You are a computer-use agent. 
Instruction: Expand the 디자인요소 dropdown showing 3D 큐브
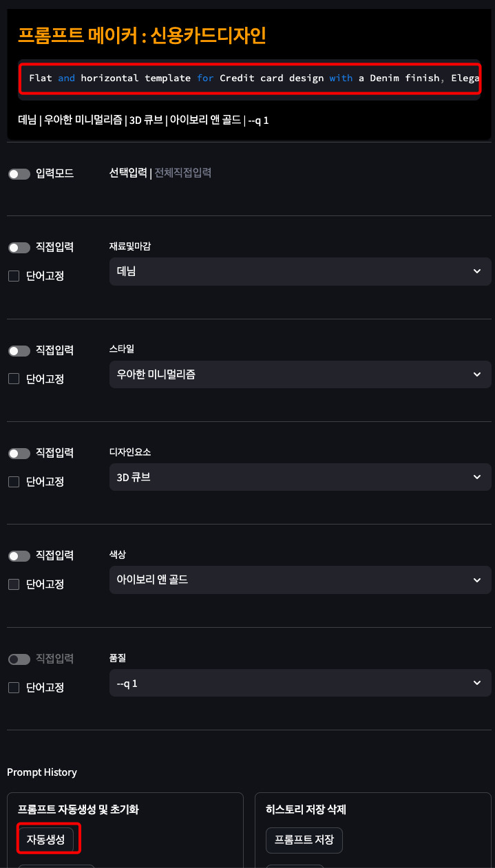[300, 477]
